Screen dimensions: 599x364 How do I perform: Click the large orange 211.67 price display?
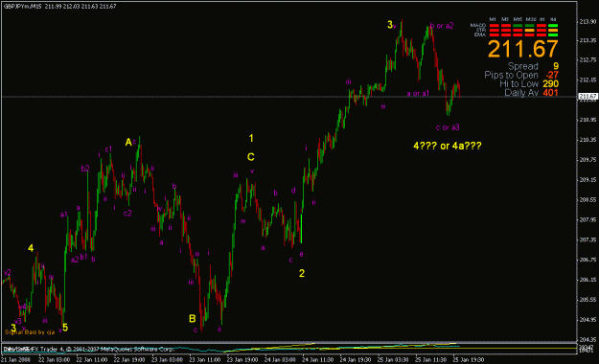[x=523, y=49]
